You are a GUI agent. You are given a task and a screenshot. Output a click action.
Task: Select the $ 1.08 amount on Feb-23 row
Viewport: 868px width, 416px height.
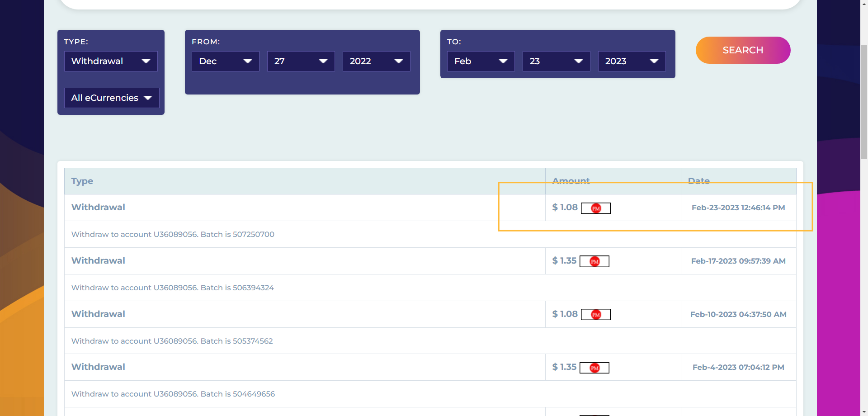[565, 207]
